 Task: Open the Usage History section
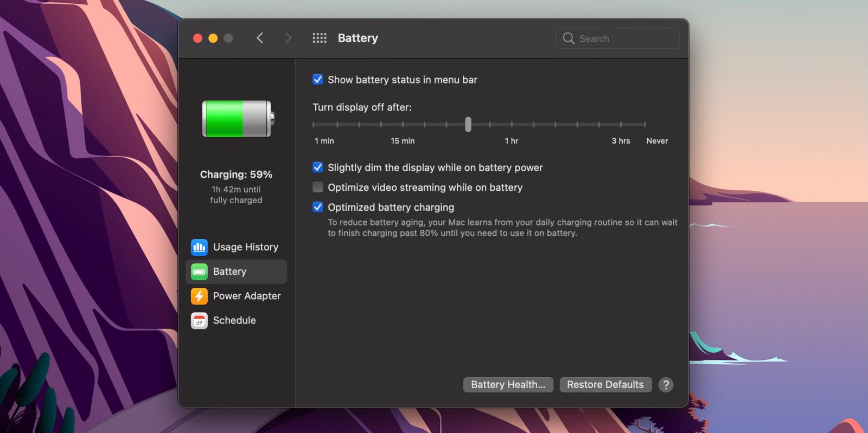[245, 247]
